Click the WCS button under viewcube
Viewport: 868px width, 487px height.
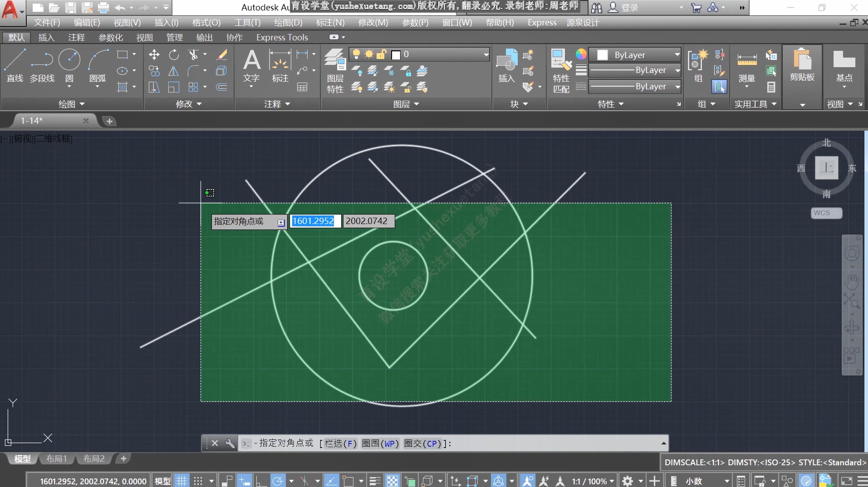click(x=826, y=213)
